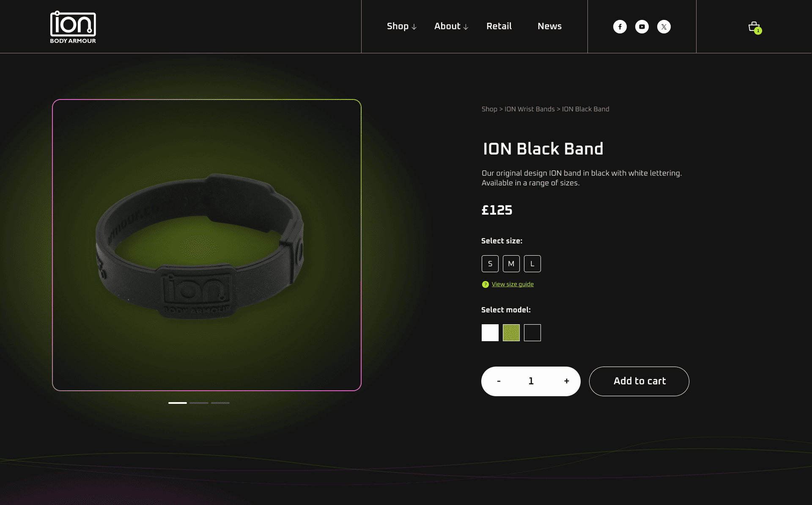Add the band to cart
This screenshot has width=812, height=505.
tap(639, 381)
